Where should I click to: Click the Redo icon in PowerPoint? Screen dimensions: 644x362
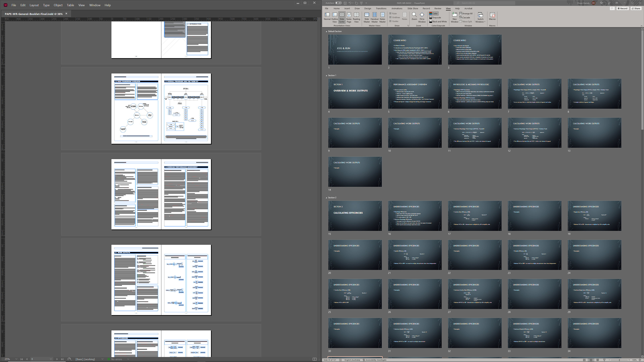[357, 3]
